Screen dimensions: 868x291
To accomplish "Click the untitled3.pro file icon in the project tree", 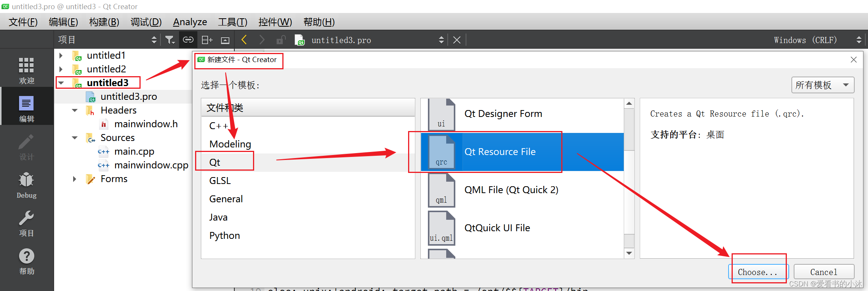I will pyautogui.click(x=91, y=97).
